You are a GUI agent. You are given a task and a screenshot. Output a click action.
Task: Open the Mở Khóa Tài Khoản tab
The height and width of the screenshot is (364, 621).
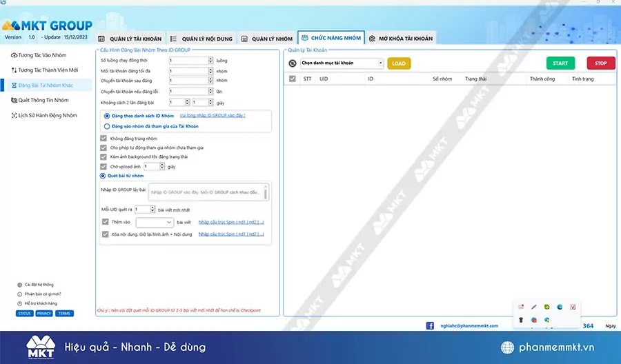pos(400,39)
